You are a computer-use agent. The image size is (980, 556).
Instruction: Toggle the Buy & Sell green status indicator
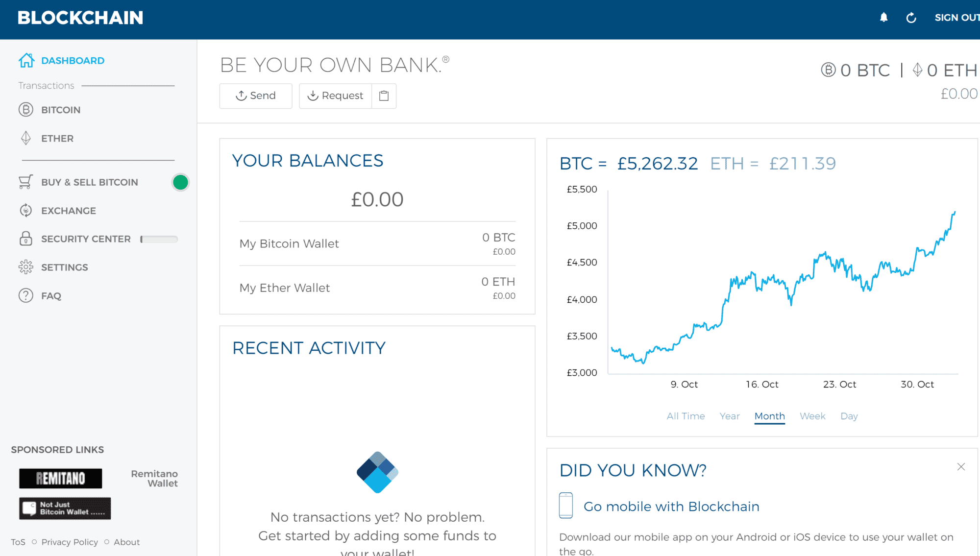[180, 182]
